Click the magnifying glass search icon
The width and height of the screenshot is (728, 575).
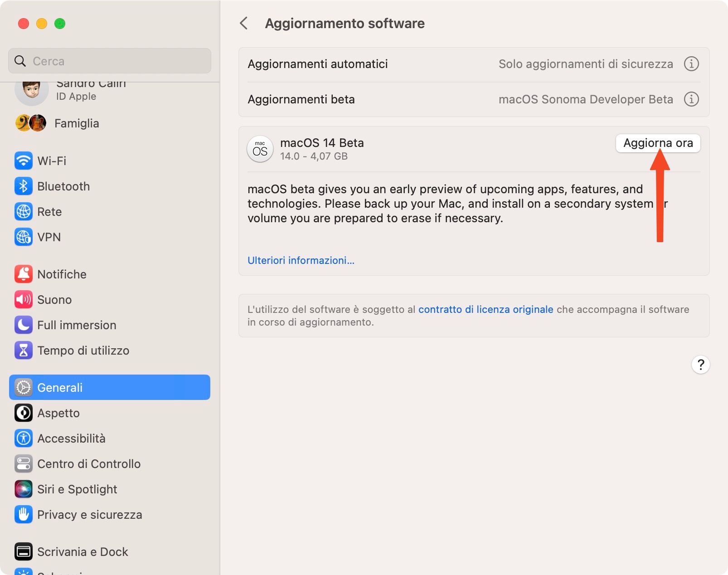20,61
